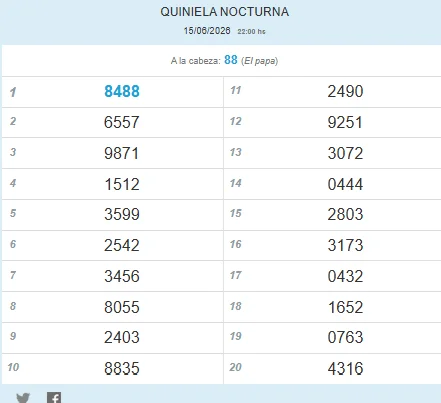
Task: Click number 3456 in row 7
Action: [x=122, y=276]
